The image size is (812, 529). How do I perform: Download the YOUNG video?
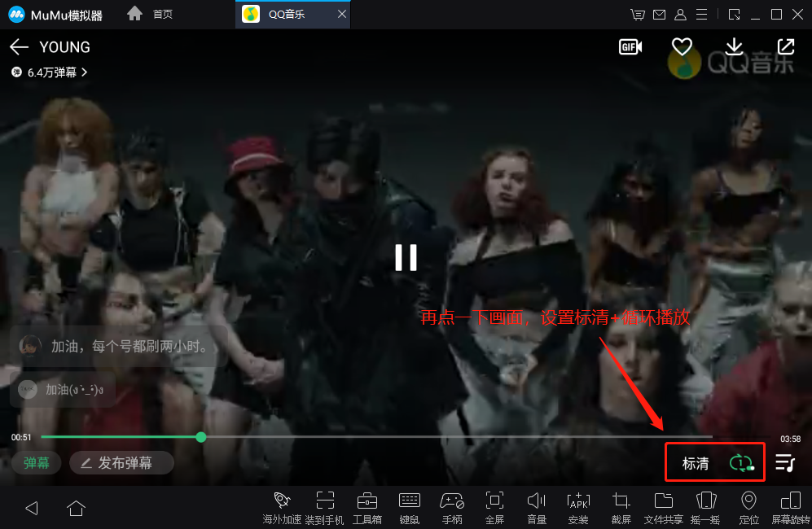(x=734, y=46)
